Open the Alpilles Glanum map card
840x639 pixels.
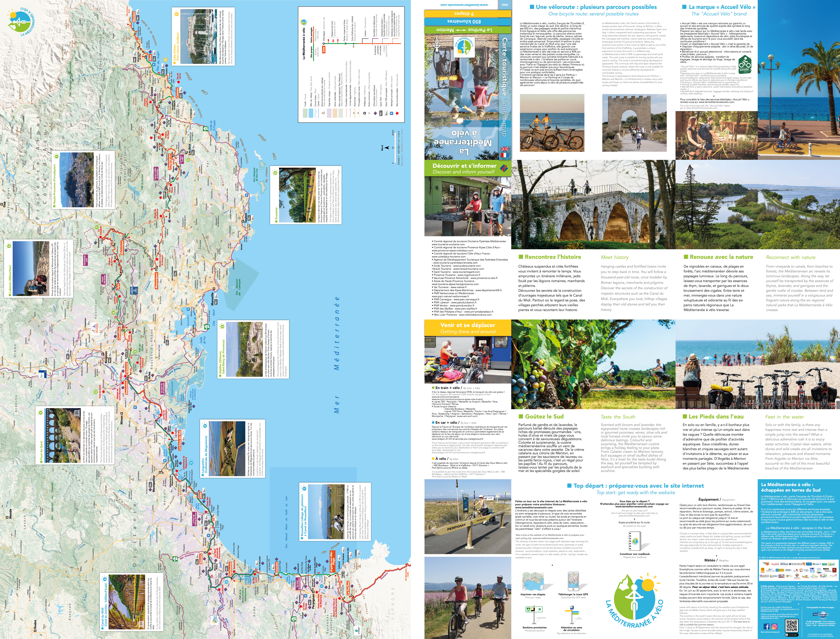[253, 350]
